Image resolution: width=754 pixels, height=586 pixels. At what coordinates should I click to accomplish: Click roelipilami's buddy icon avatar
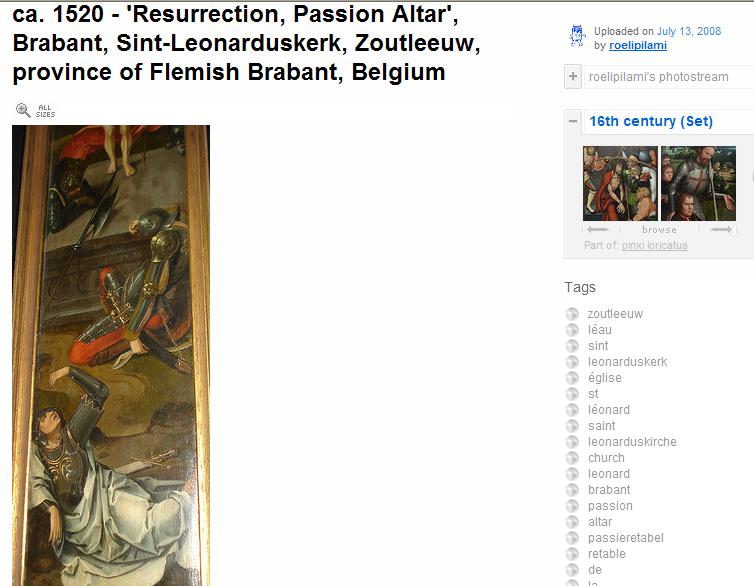tap(578, 36)
